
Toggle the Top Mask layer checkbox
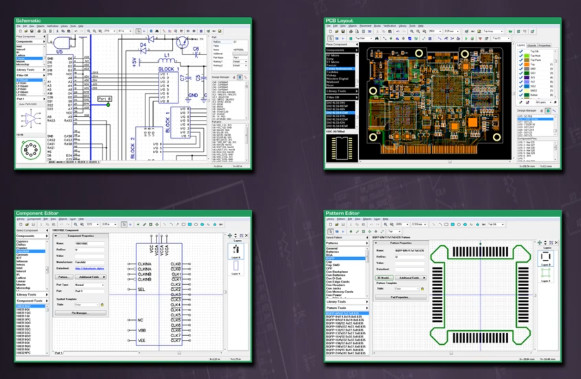click(521, 56)
